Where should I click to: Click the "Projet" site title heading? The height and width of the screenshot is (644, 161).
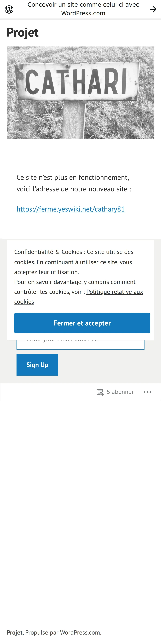tap(23, 33)
